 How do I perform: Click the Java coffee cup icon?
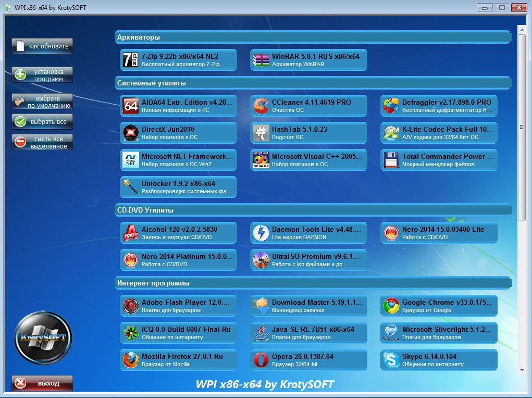tap(261, 333)
